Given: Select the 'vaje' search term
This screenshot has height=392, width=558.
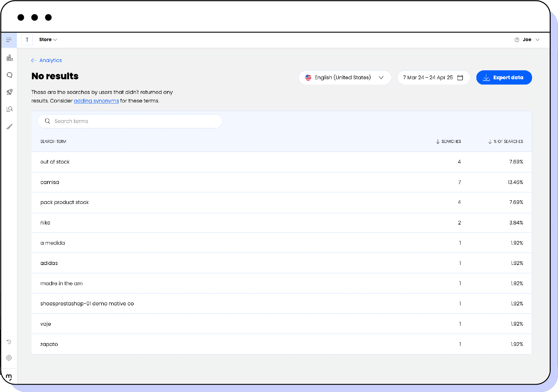Looking at the screenshot, I should pyautogui.click(x=46, y=324).
